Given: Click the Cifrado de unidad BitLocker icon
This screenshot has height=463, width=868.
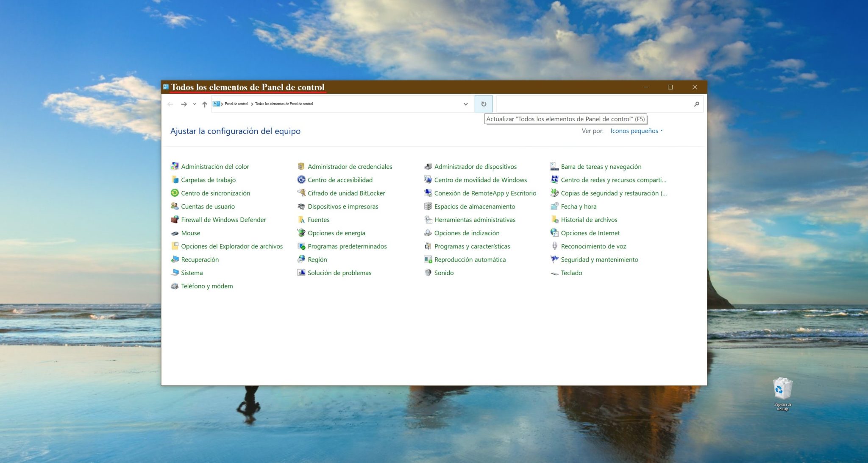Looking at the screenshot, I should [301, 193].
